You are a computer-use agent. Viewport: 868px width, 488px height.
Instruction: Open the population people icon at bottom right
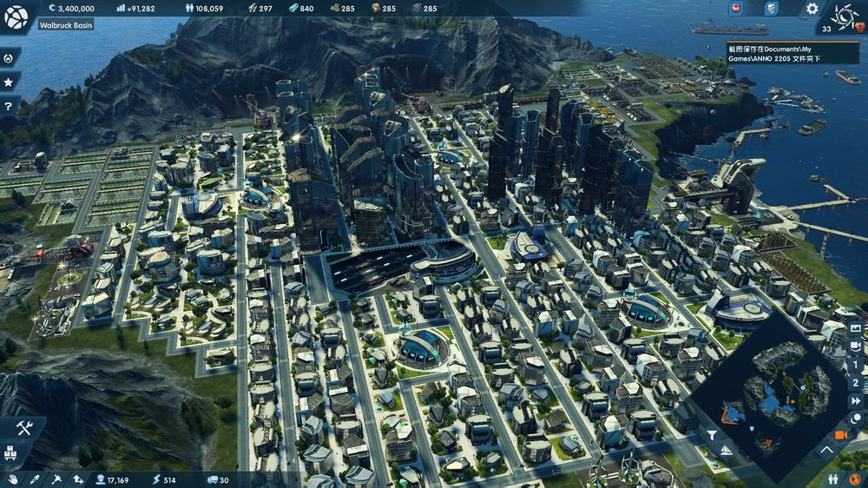tap(833, 479)
